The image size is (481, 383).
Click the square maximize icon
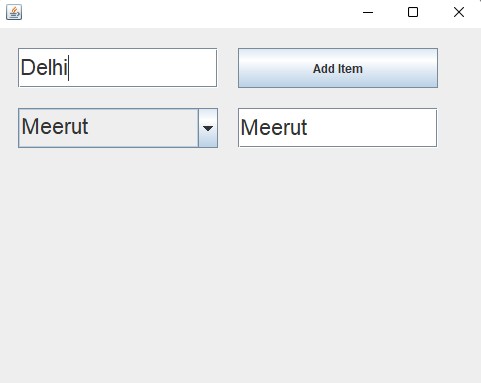[x=413, y=12]
